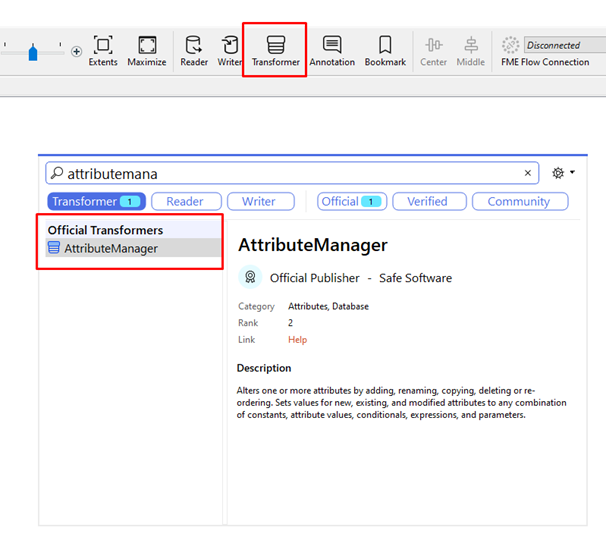Add a Writer from toolbar

pyautogui.click(x=230, y=51)
